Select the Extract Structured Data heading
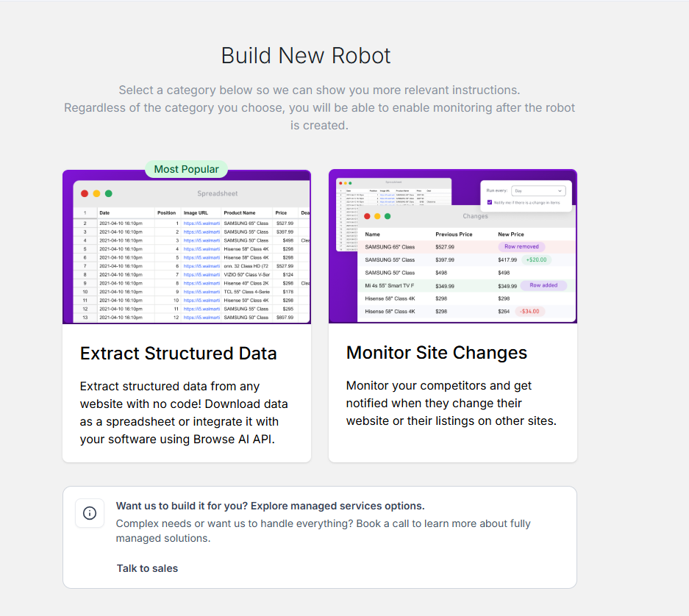This screenshot has height=616, width=689. [178, 354]
